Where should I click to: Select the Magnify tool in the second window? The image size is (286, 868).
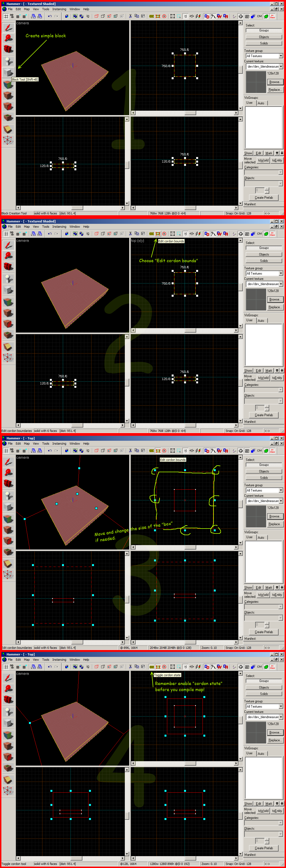9,256
